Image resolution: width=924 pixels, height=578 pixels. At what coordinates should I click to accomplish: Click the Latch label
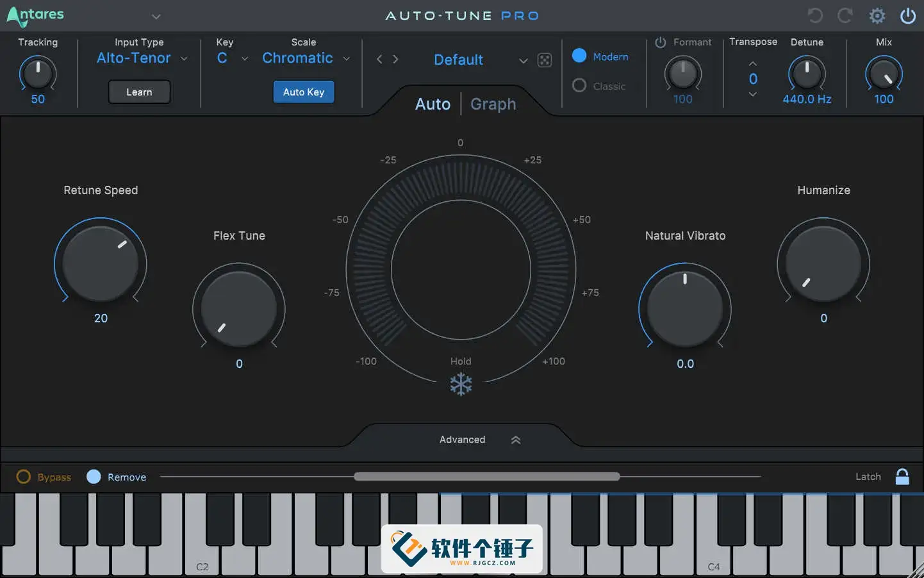[868, 476]
